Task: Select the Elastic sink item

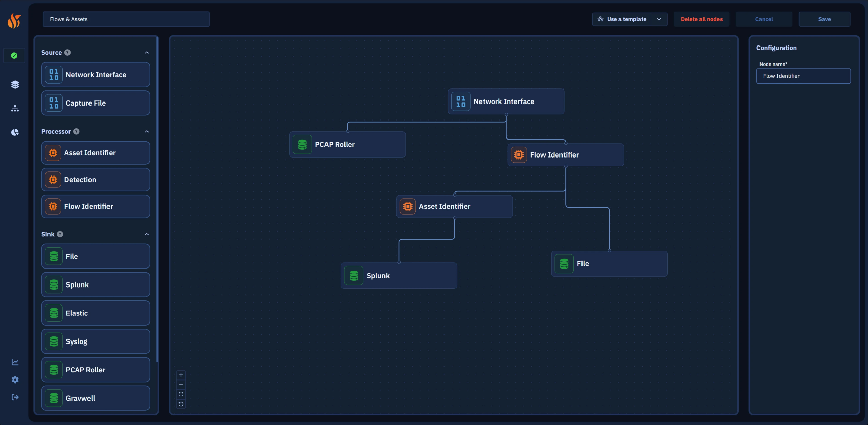Action: coord(96,313)
